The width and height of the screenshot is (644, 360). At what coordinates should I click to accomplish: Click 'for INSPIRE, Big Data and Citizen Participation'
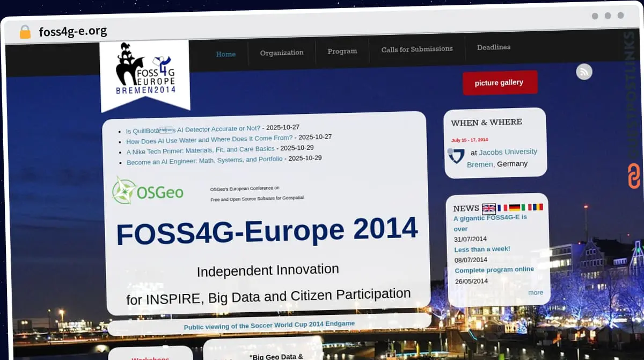point(268,296)
